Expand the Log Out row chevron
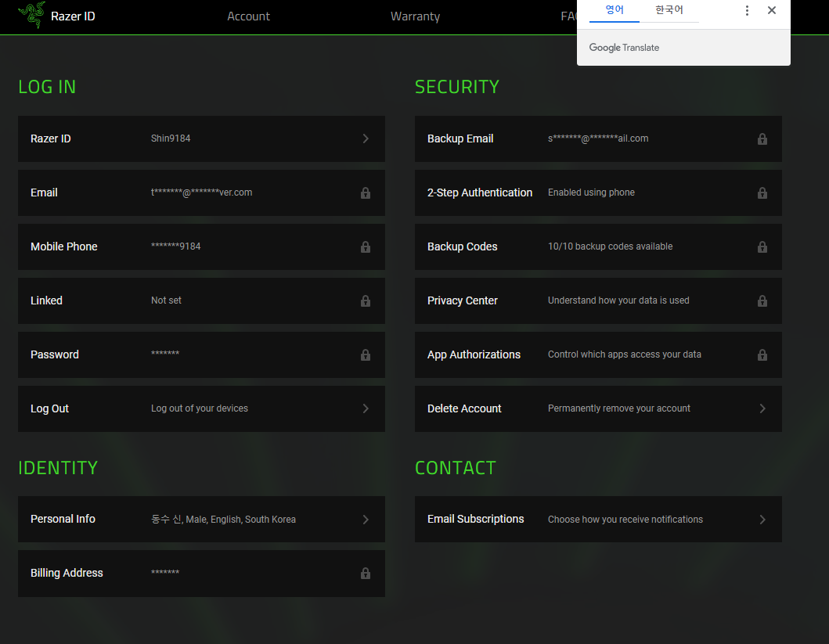 [366, 408]
